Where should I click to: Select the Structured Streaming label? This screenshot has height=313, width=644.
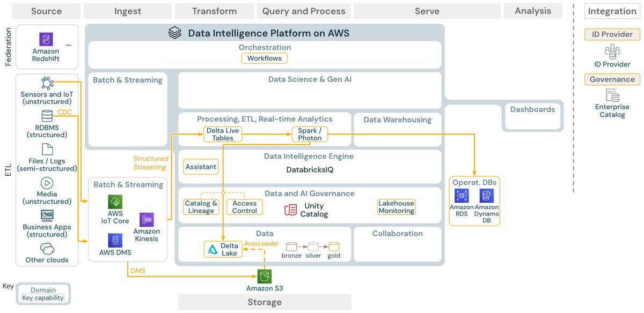pyautogui.click(x=151, y=162)
